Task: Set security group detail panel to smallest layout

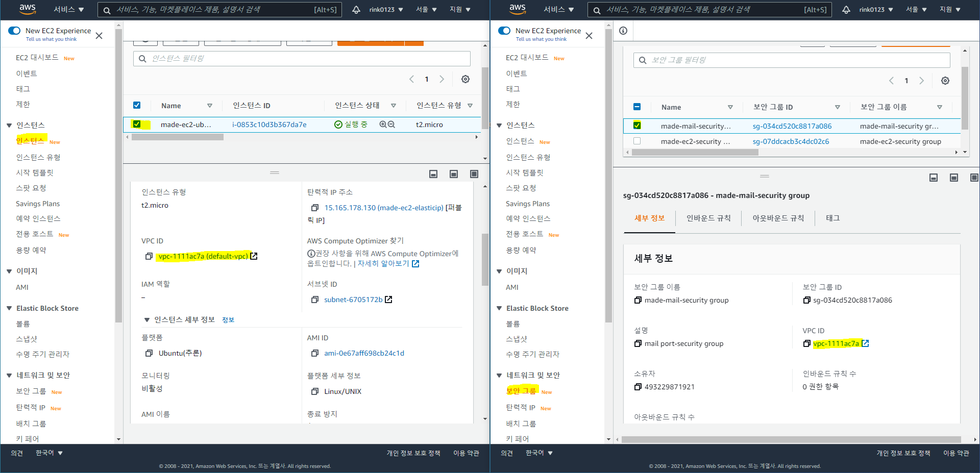Action: pos(934,178)
